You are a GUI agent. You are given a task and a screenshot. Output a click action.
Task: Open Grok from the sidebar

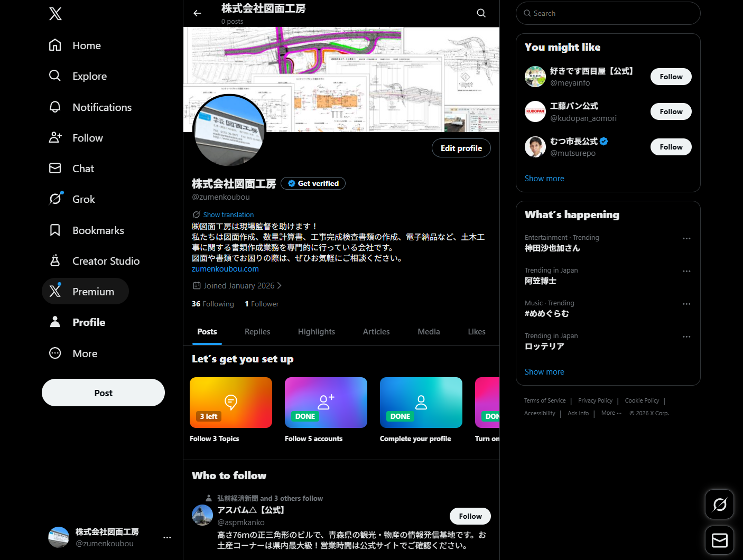click(x=55, y=199)
